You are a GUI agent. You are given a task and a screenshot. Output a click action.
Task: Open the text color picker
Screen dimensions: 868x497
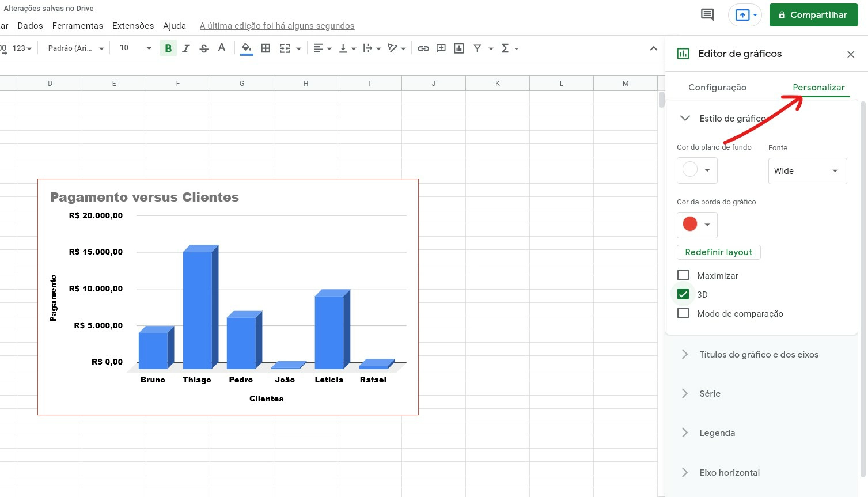[222, 48]
